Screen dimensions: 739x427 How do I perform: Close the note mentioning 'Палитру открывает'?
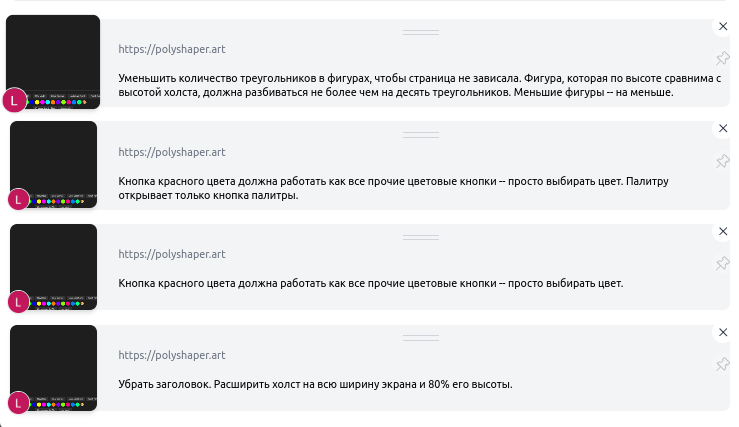(723, 128)
